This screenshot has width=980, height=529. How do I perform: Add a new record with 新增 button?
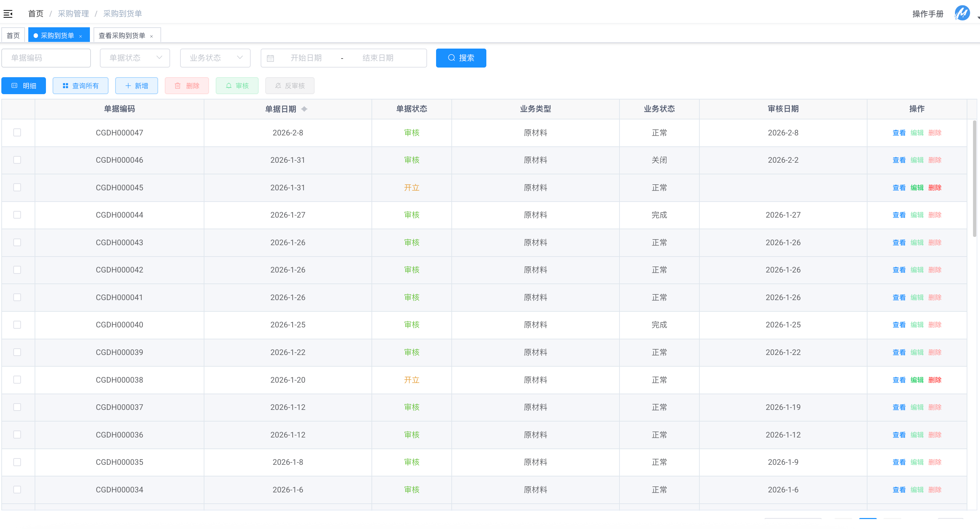[136, 86]
